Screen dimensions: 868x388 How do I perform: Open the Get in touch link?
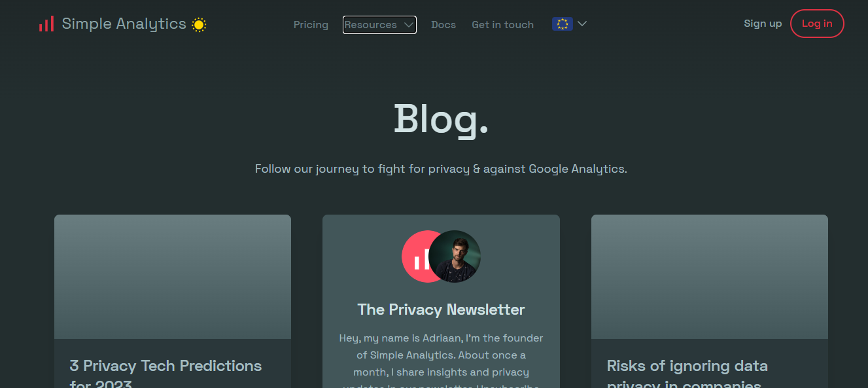(x=502, y=25)
